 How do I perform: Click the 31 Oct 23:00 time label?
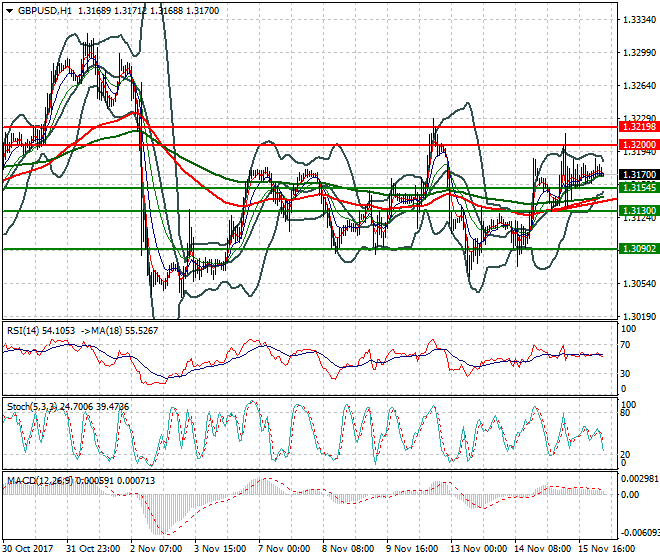[x=93, y=549]
